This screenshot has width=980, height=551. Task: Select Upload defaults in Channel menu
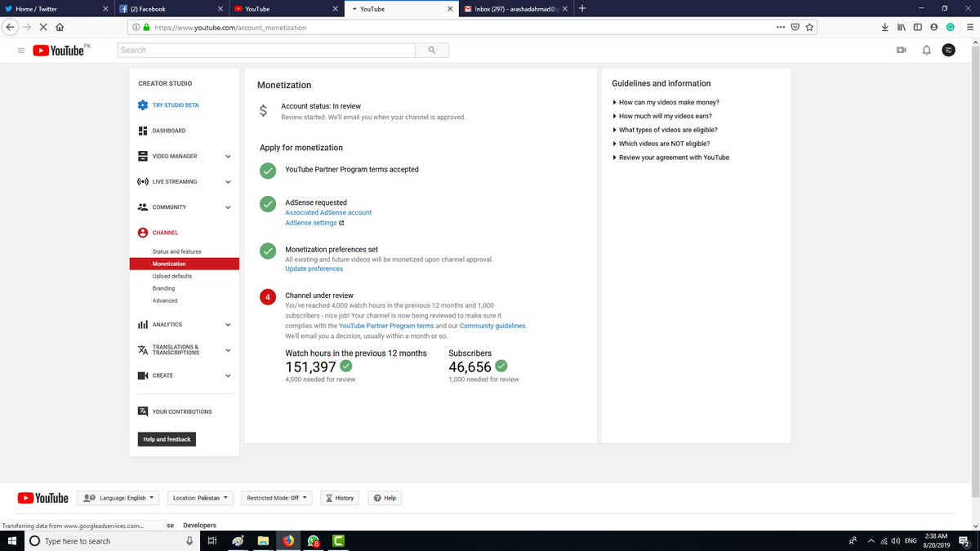(x=172, y=276)
